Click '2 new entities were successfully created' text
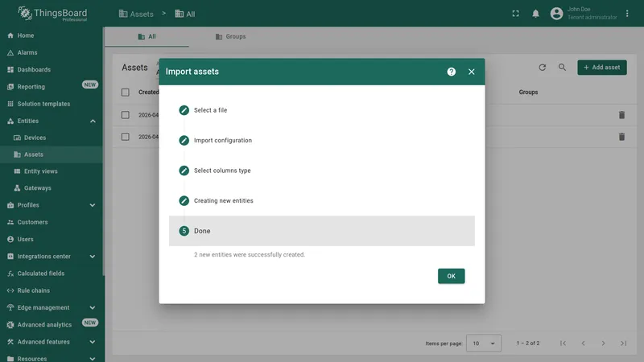 click(250, 254)
